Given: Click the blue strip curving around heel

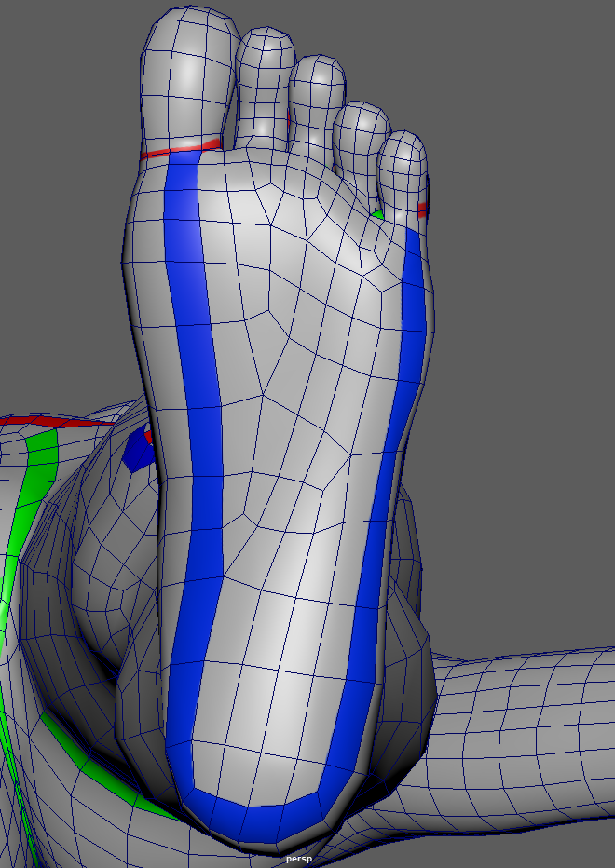Looking at the screenshot, I should (x=270, y=818).
